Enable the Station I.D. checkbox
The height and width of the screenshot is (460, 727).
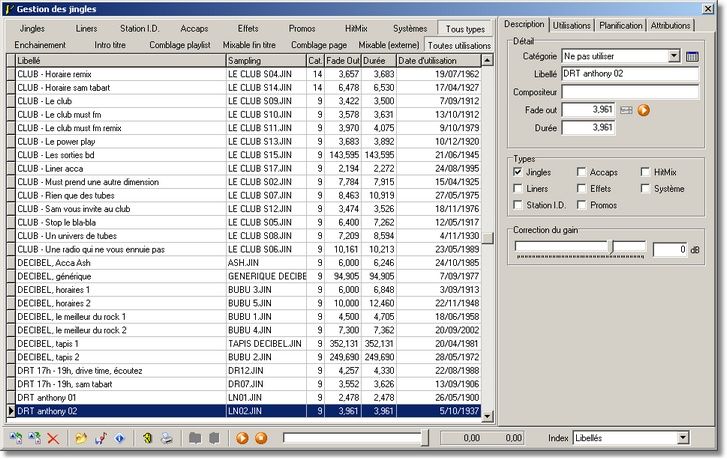[518, 205]
